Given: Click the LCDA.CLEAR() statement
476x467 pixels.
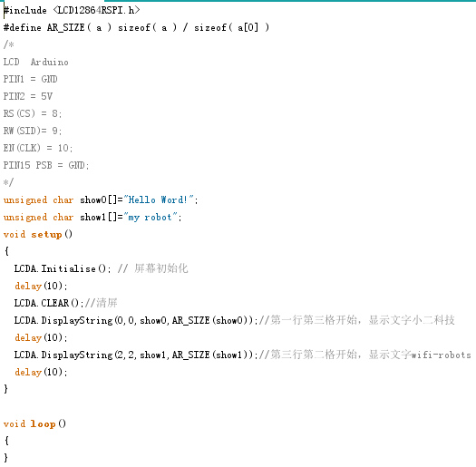Looking at the screenshot, I should 49,303.
